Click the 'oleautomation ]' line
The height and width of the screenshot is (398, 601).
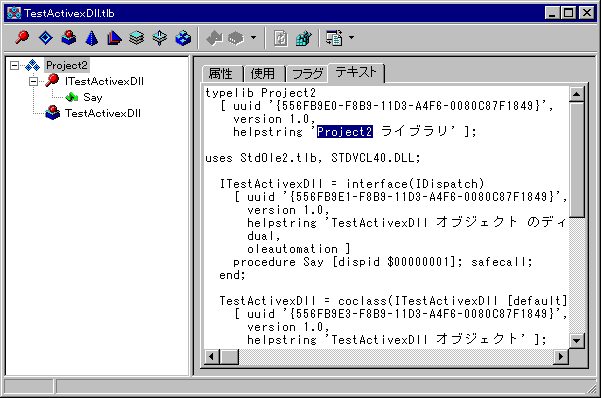[x=299, y=249]
